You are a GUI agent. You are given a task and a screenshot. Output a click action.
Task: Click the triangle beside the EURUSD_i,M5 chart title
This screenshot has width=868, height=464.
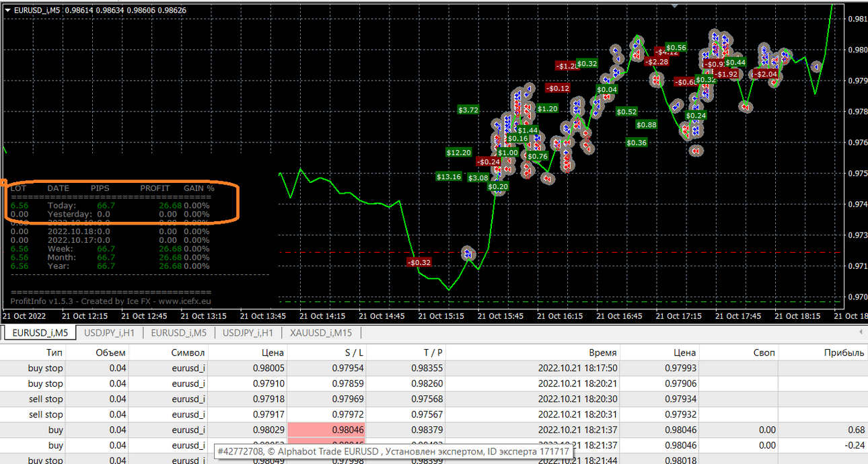pyautogui.click(x=7, y=10)
